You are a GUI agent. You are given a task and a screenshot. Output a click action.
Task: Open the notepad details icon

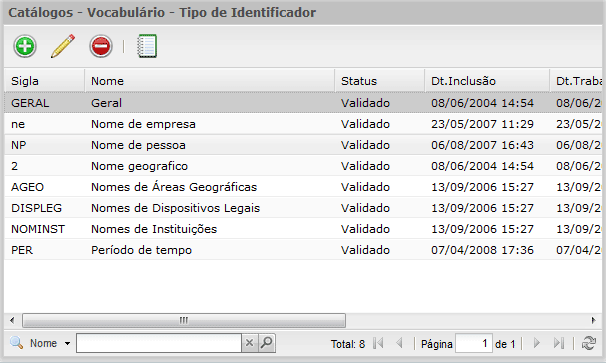pos(147,46)
